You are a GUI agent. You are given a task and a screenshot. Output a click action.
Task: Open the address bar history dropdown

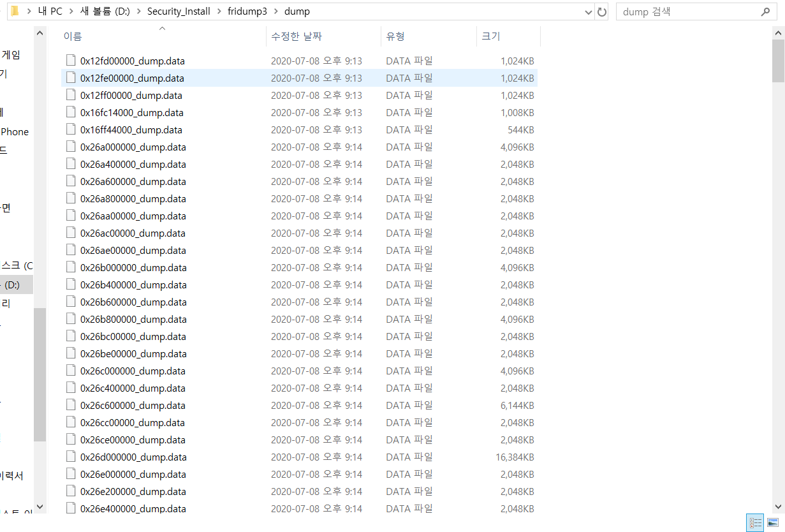tap(589, 11)
